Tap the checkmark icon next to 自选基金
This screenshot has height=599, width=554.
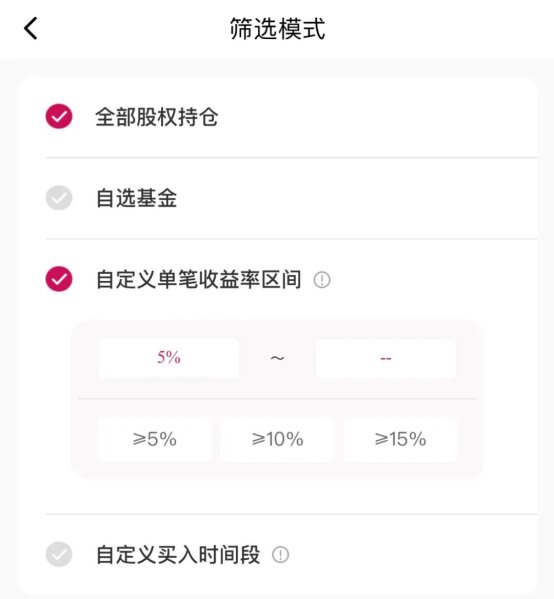coord(59,198)
